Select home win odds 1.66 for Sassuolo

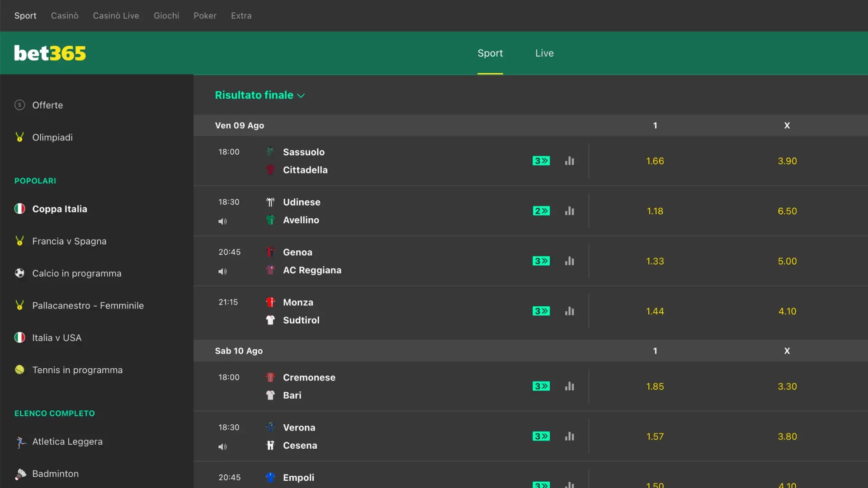click(x=655, y=161)
